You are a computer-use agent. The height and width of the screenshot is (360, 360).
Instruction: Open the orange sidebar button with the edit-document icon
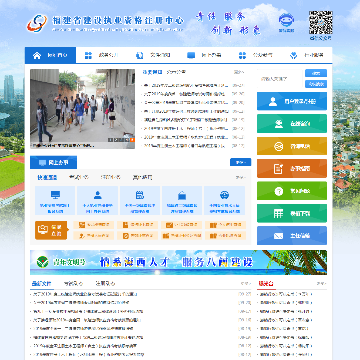[x=292, y=168]
